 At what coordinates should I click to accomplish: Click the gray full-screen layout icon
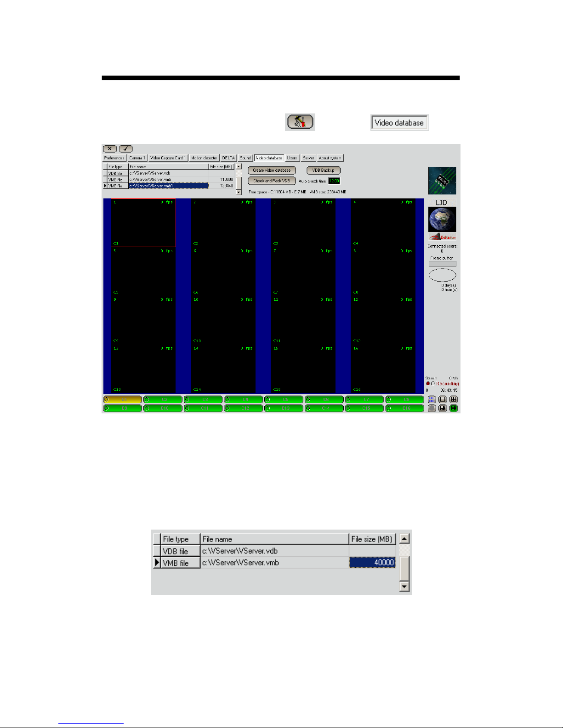(x=432, y=408)
